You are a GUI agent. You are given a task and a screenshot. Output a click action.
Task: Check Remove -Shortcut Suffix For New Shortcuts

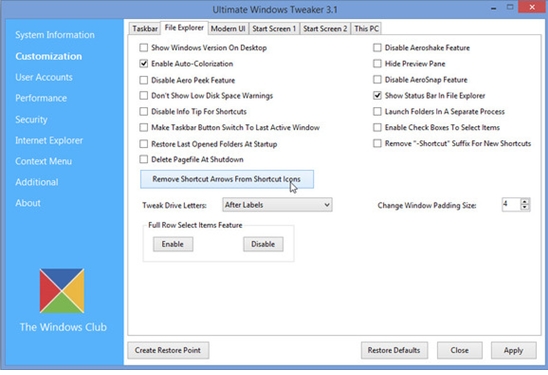tap(377, 143)
